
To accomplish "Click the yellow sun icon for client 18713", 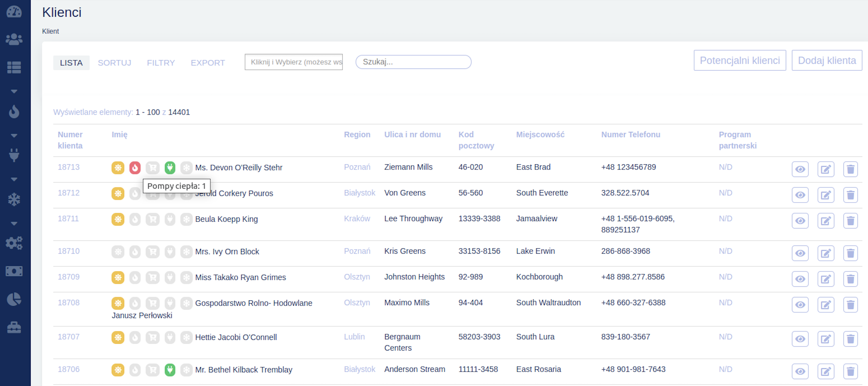I will (x=118, y=168).
